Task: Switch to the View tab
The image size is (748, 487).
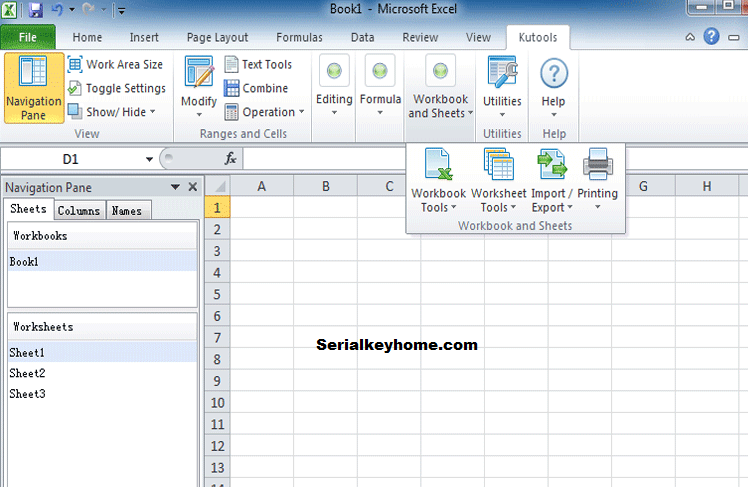Action: (x=478, y=37)
